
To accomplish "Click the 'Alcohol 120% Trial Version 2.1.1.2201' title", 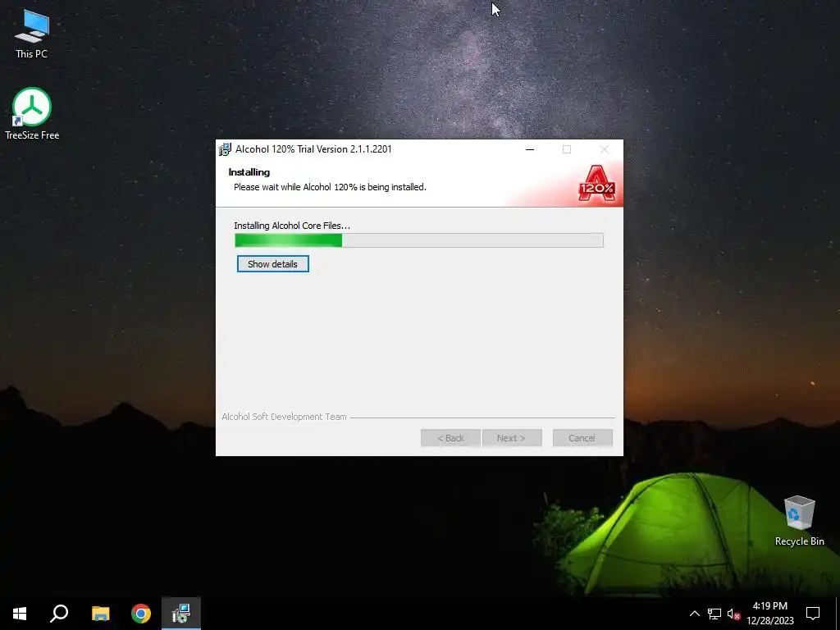I will (x=313, y=149).
